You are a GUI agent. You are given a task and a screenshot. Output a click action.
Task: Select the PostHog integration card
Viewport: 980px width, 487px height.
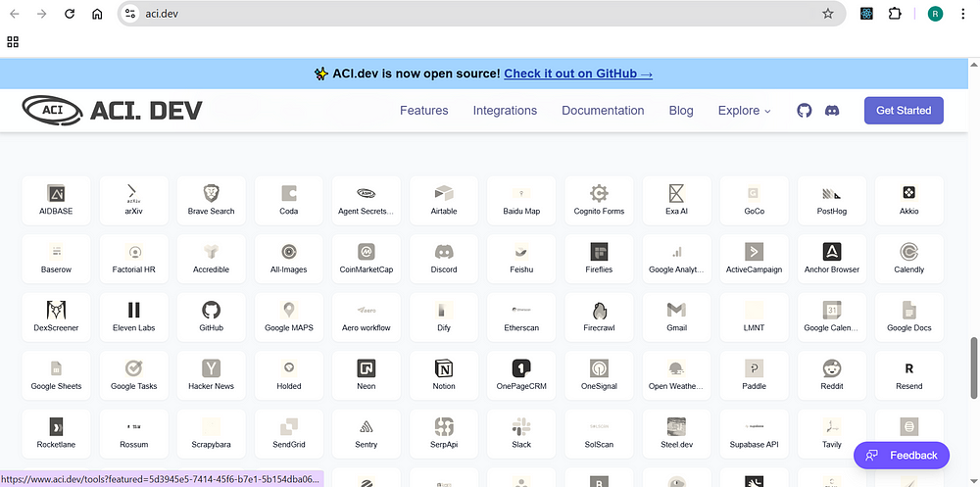coord(832,200)
